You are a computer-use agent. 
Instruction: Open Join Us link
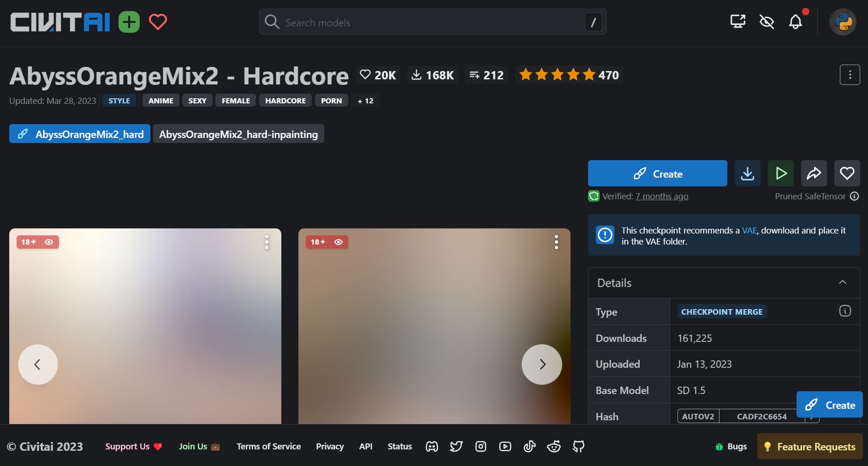199,446
